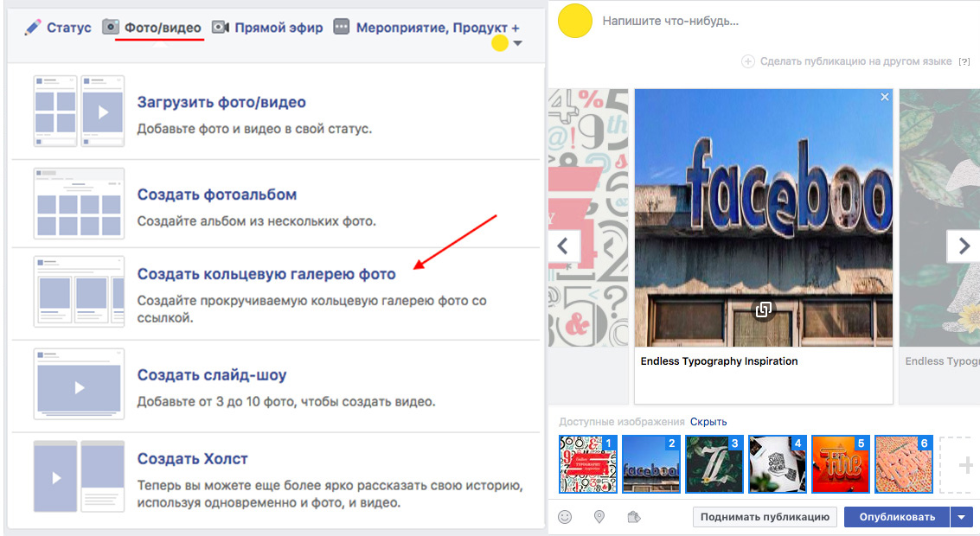Click the location pin check-in icon
Screen dimensions: 980x536
599,517
